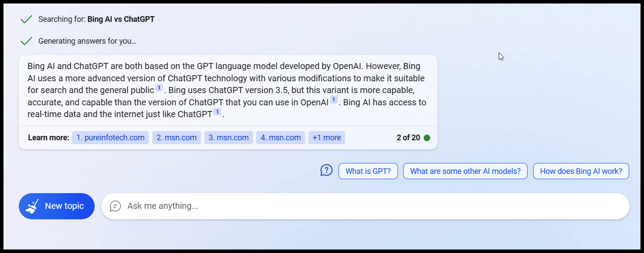Ask the suggested question What is GPT?
The height and width of the screenshot is (253, 644).
pos(368,171)
